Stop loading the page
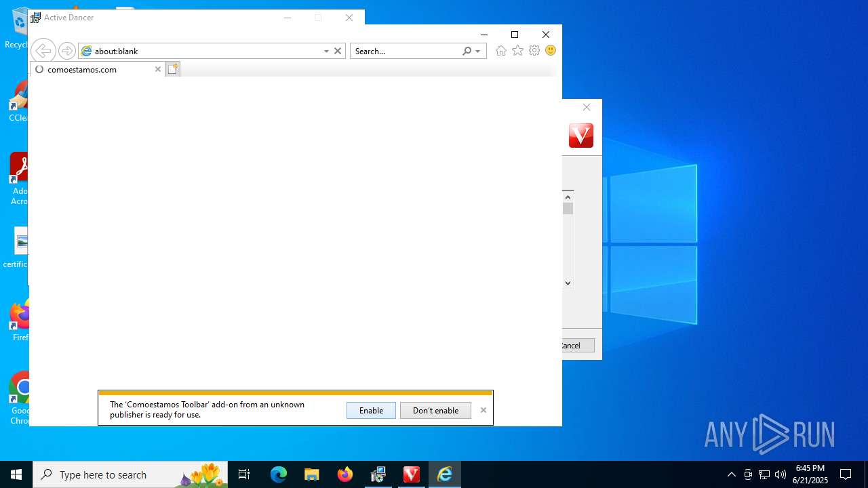The image size is (868, 488). coord(338,51)
